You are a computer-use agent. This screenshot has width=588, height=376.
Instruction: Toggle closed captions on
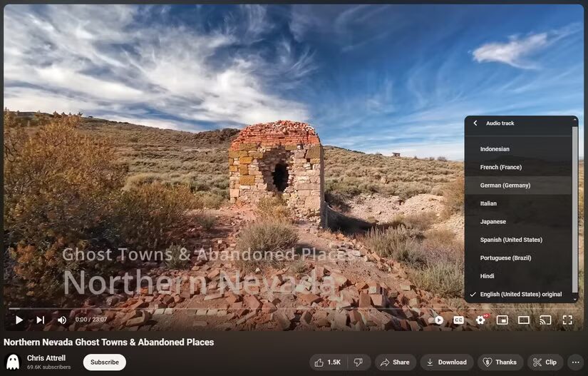tap(459, 320)
